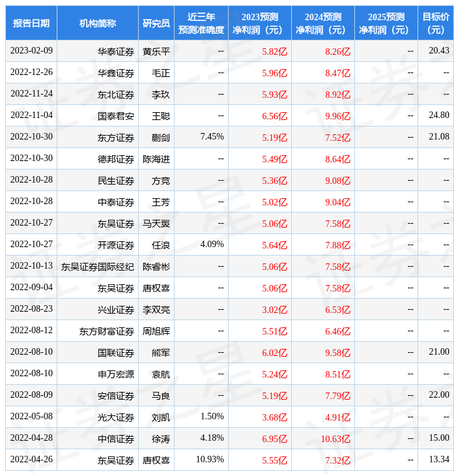454x476 pixels.
Task: Click the 6.95亿 profit forecast value
Action: click(x=274, y=438)
